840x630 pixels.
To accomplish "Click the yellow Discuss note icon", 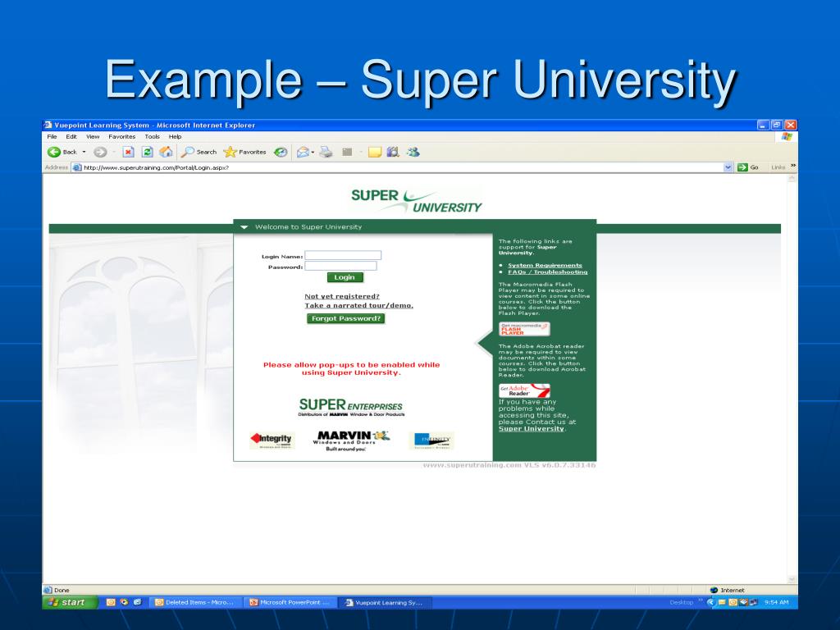I will coord(374,152).
